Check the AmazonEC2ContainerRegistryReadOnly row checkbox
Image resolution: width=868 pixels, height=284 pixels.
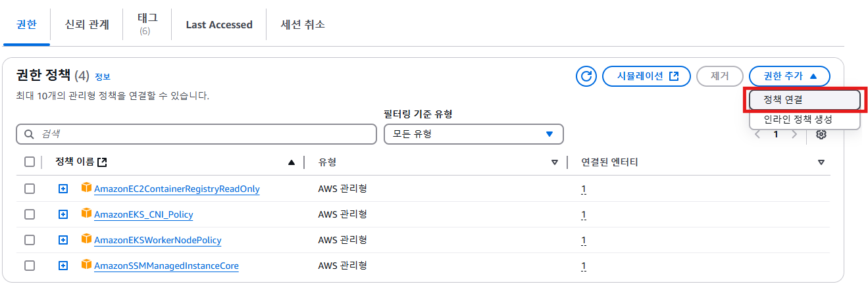click(x=30, y=189)
